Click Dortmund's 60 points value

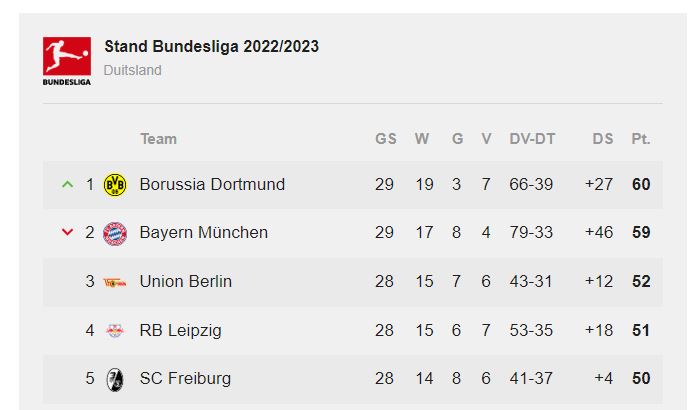[x=641, y=185]
